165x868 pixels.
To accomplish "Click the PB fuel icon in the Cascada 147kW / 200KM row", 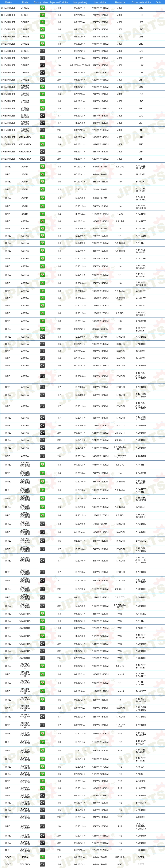I will pos(42,636).
